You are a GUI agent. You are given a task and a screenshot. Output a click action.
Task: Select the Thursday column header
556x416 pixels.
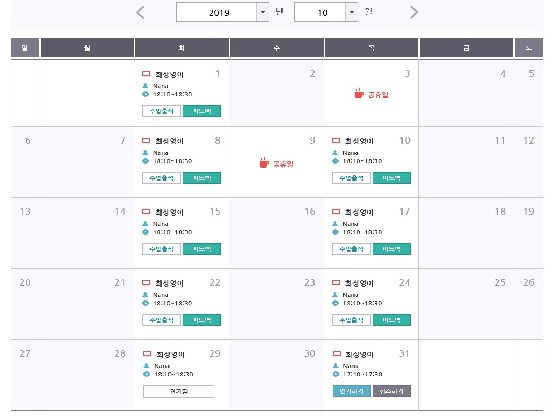[x=371, y=48]
